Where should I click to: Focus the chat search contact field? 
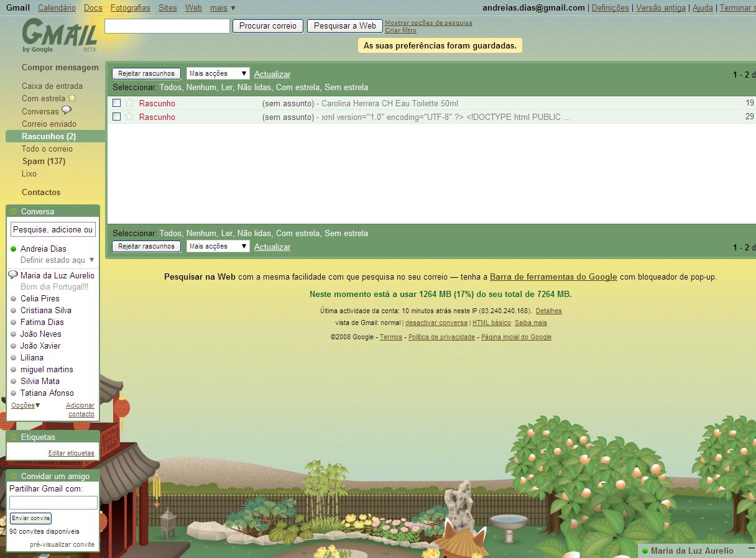(x=53, y=229)
